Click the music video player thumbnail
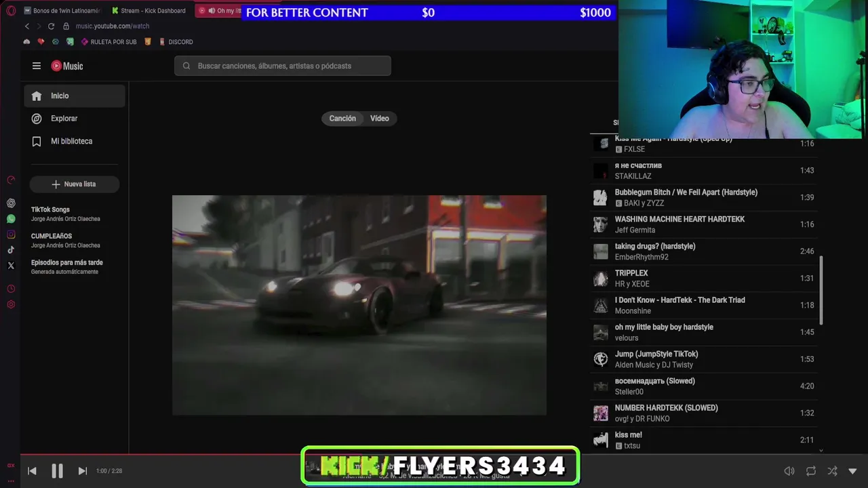 (359, 305)
